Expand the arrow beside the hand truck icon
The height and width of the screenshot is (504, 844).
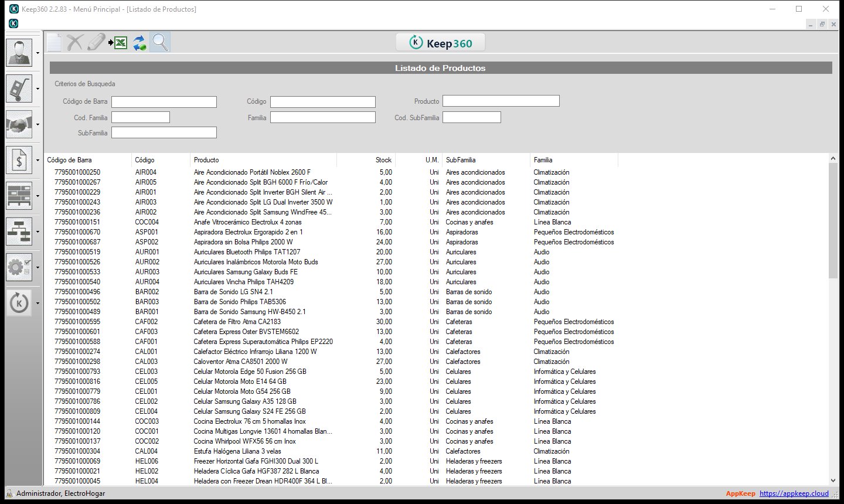(38, 89)
